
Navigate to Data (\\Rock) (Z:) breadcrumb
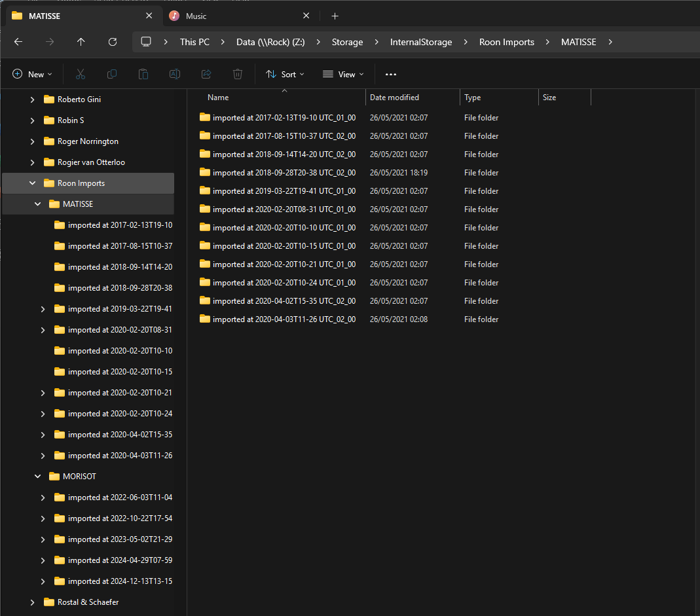(x=270, y=42)
